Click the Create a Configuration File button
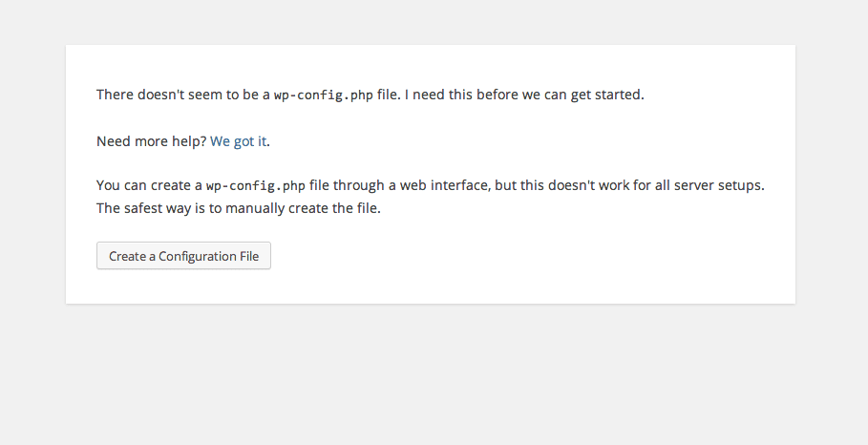This screenshot has width=868, height=445. (x=183, y=256)
